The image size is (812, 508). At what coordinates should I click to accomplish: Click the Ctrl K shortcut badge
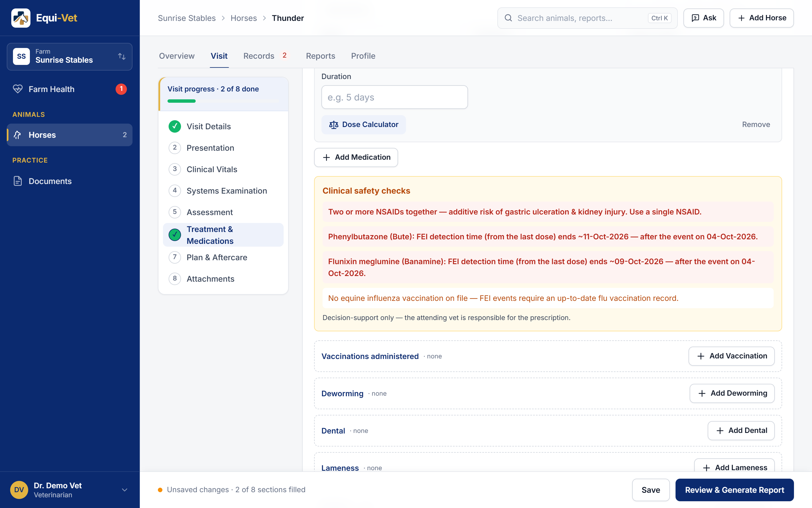[x=659, y=18]
